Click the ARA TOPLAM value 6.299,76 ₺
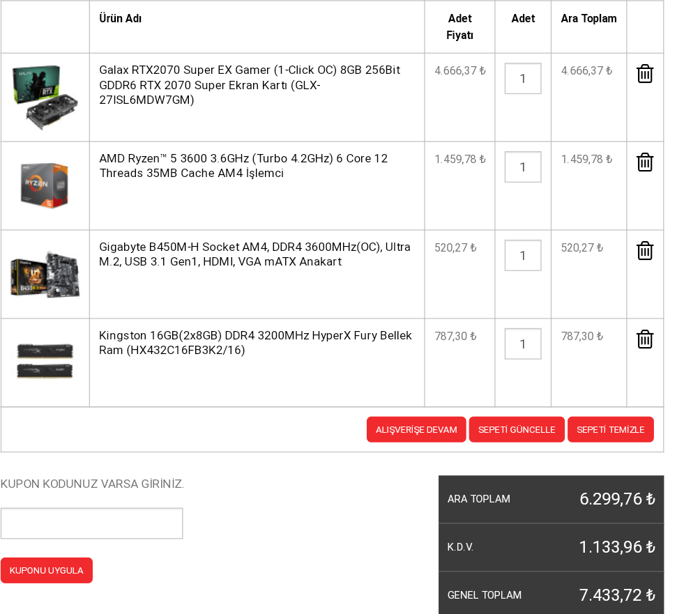This screenshot has width=700, height=614. pyautogui.click(x=618, y=498)
